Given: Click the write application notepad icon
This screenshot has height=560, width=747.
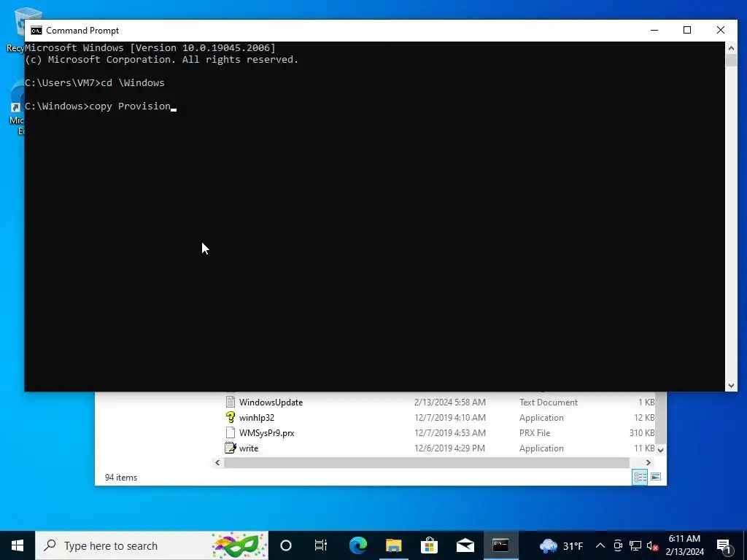Looking at the screenshot, I should click(231, 448).
